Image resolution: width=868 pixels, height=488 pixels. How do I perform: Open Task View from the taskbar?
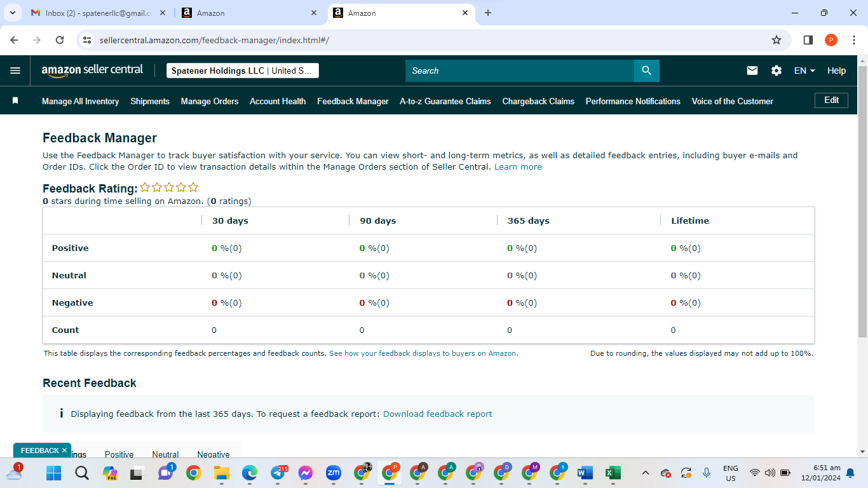(x=137, y=473)
